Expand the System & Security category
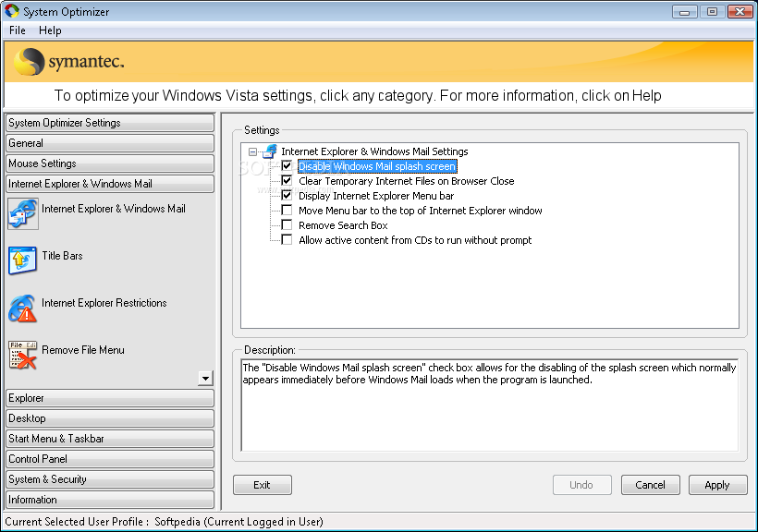Viewport: 758px width, 532px height. 110,479
